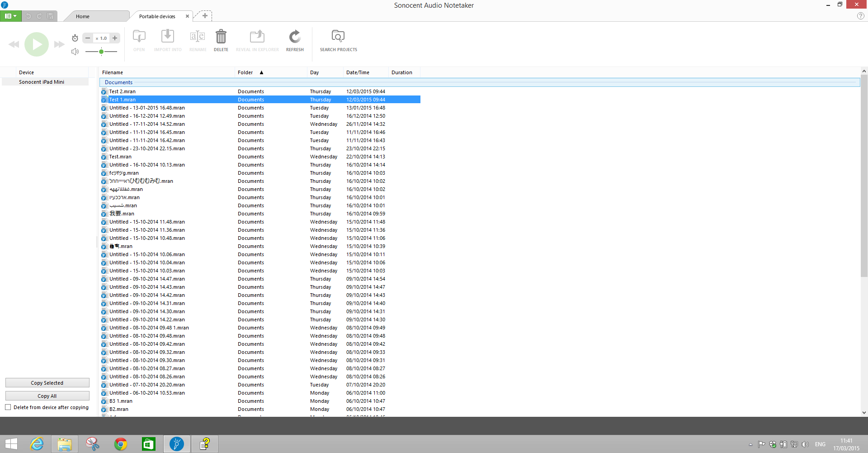The image size is (868, 453).
Task: Open File Explorer from the taskbar
Action: click(65, 444)
